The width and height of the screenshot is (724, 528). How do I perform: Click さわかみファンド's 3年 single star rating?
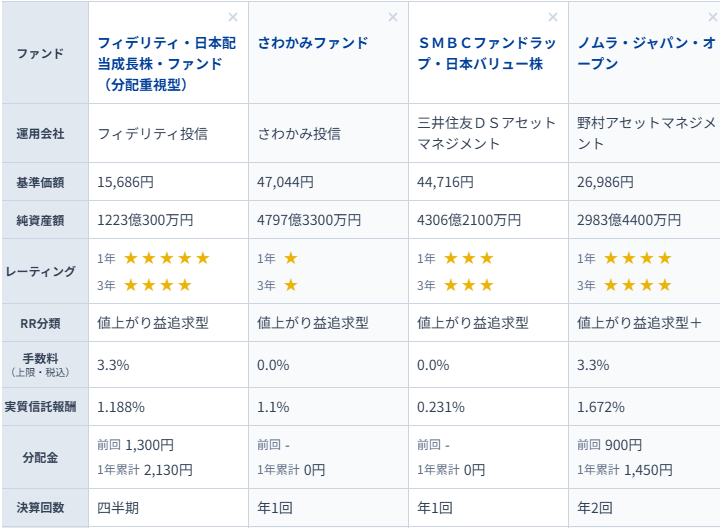[291, 285]
